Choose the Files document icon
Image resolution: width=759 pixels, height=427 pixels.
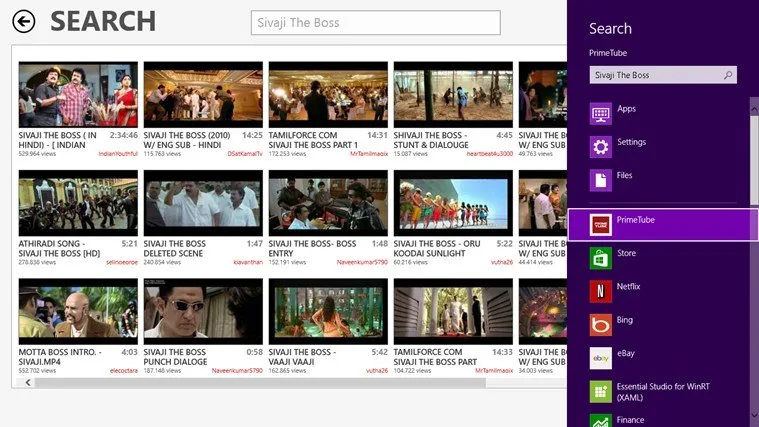pos(601,180)
